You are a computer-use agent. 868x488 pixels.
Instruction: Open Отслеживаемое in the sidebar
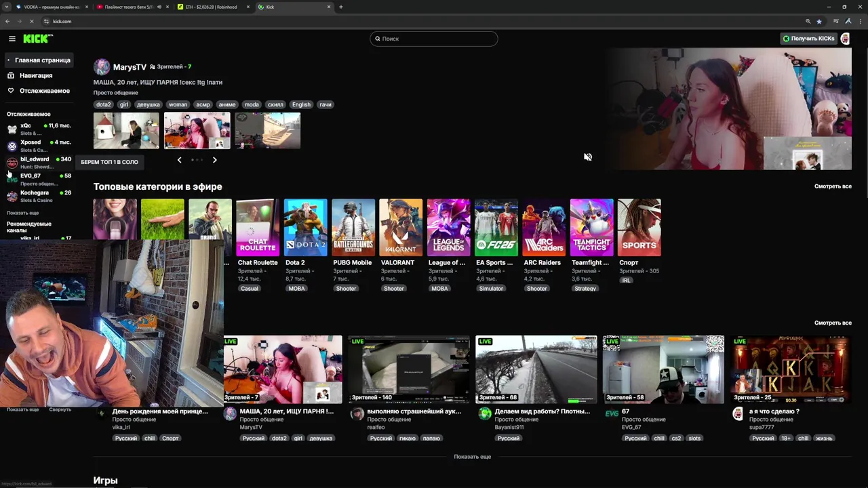tap(38, 91)
